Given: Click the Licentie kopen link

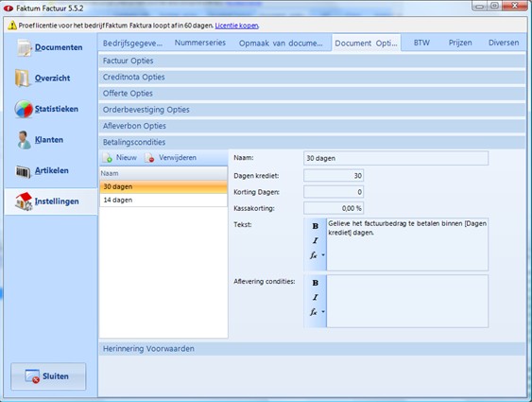Looking at the screenshot, I should (237, 26).
